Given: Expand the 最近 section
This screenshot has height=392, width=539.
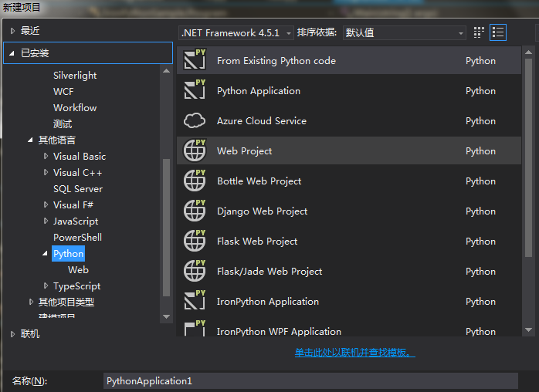Looking at the screenshot, I should [12, 31].
